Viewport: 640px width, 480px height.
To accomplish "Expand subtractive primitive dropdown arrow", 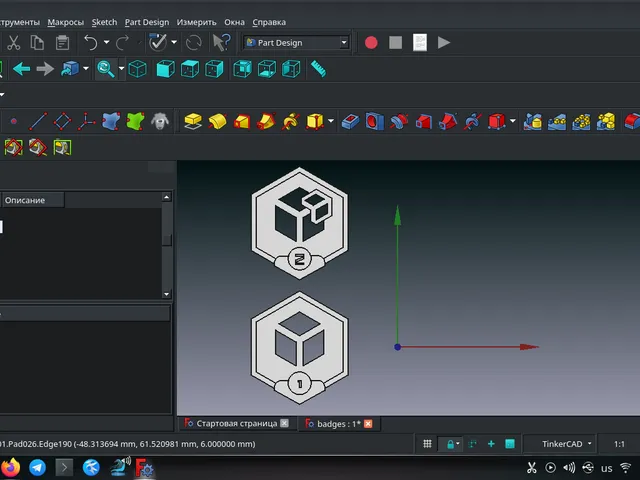I will pos(513,121).
